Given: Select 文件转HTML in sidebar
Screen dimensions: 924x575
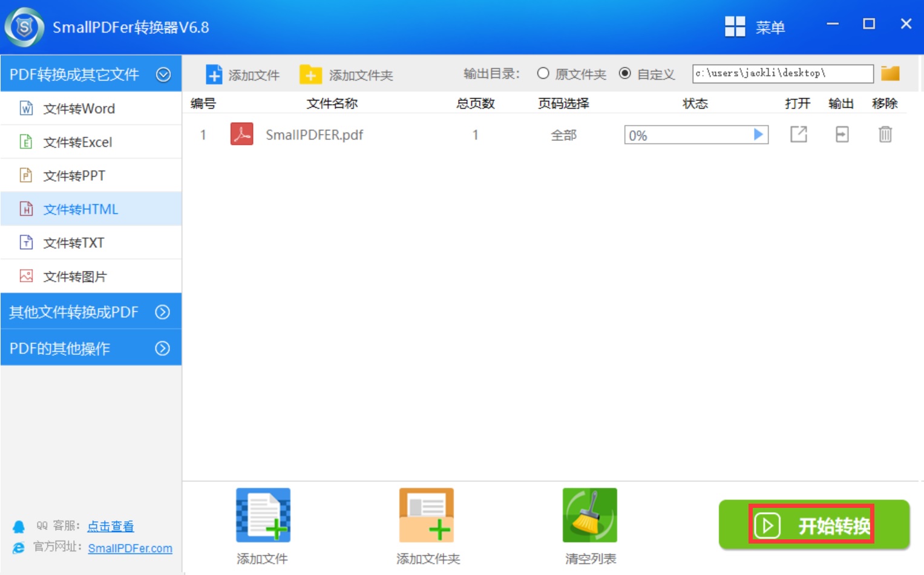Looking at the screenshot, I should click(91, 209).
